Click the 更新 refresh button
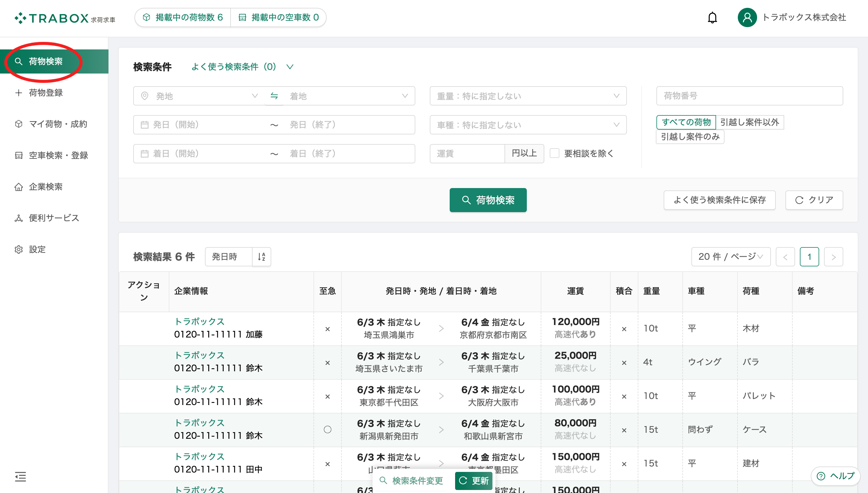The image size is (868, 493). point(473,480)
